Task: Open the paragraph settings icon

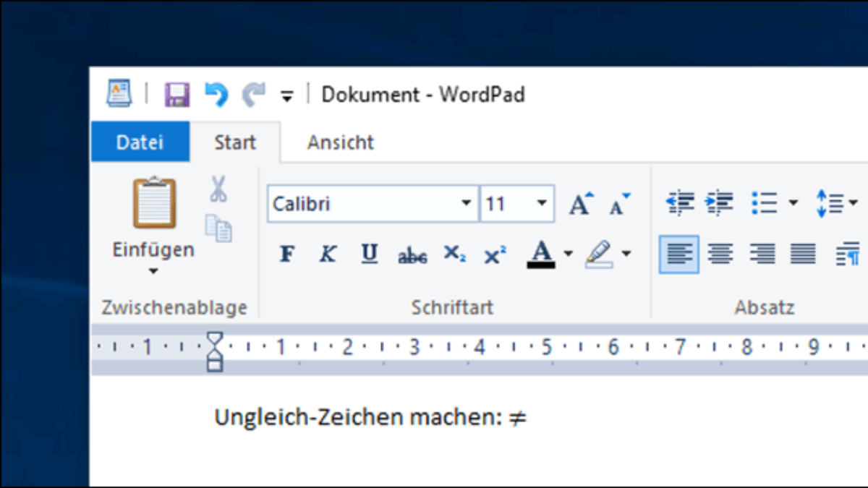Action: coord(847,254)
